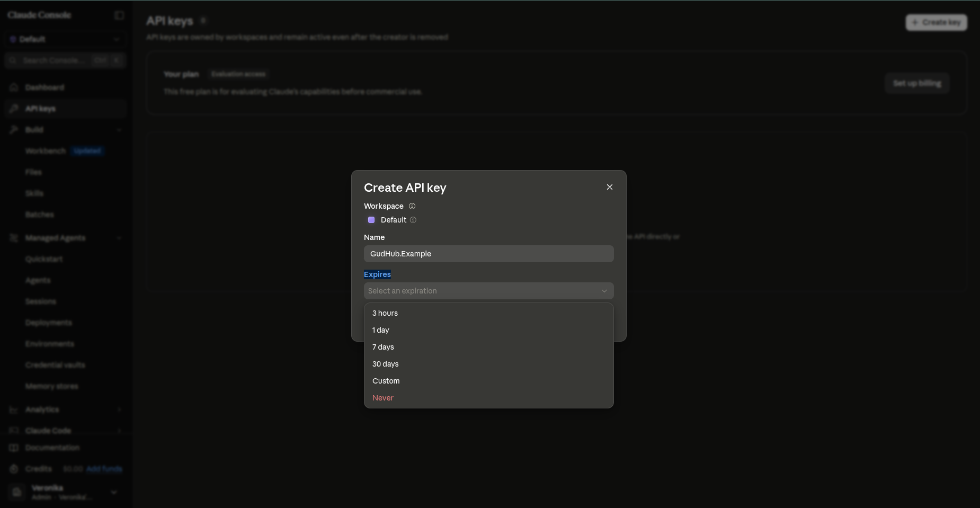Click the Dashboard home icon

14,87
